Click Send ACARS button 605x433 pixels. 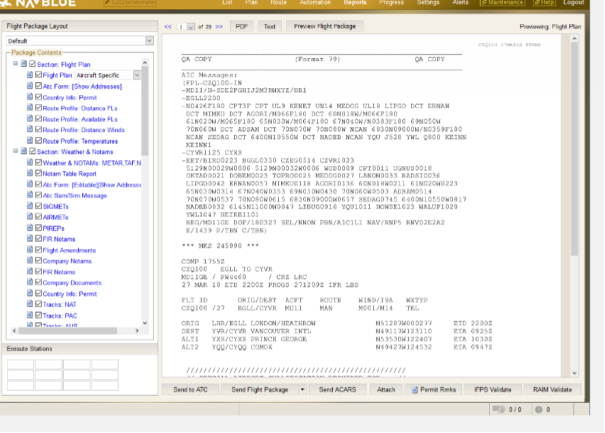(338, 389)
